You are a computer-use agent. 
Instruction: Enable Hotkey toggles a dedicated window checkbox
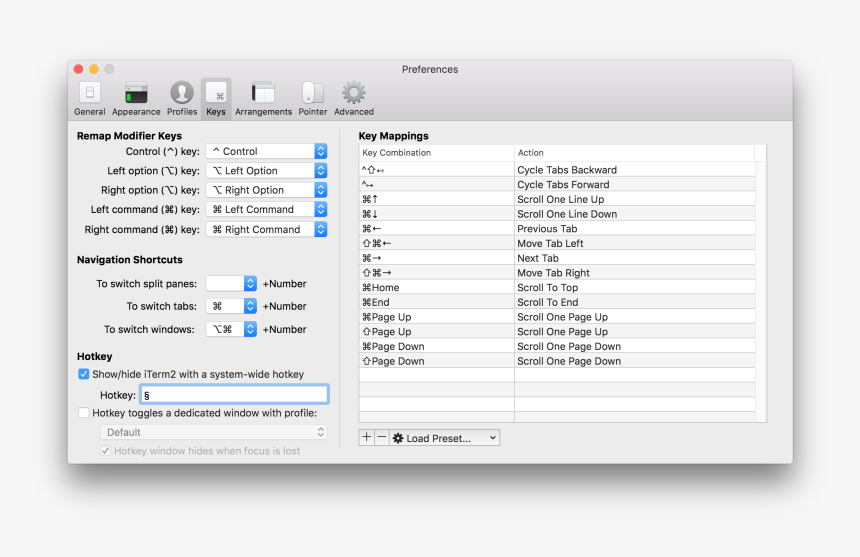[83, 413]
